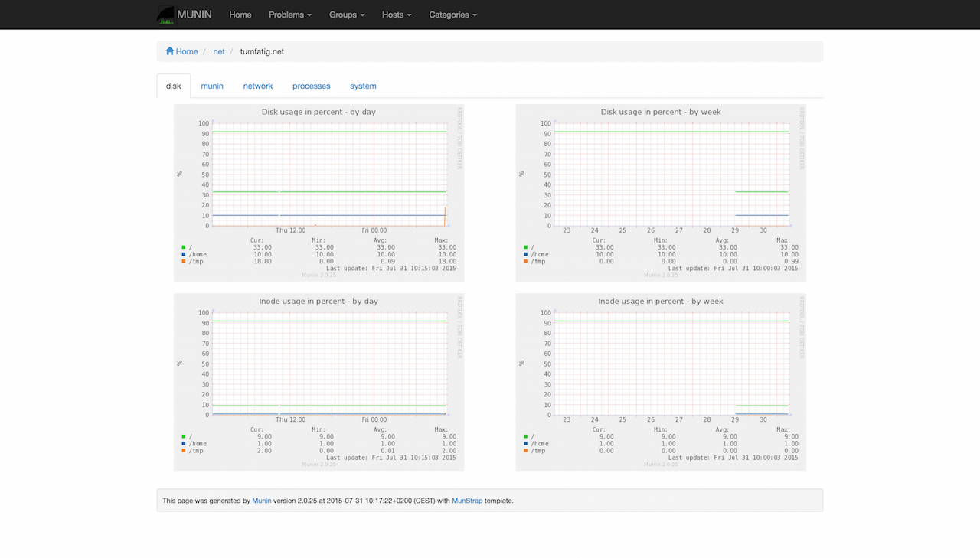The height and width of the screenshot is (558, 980).
Task: Switch to the system tab
Action: (363, 86)
